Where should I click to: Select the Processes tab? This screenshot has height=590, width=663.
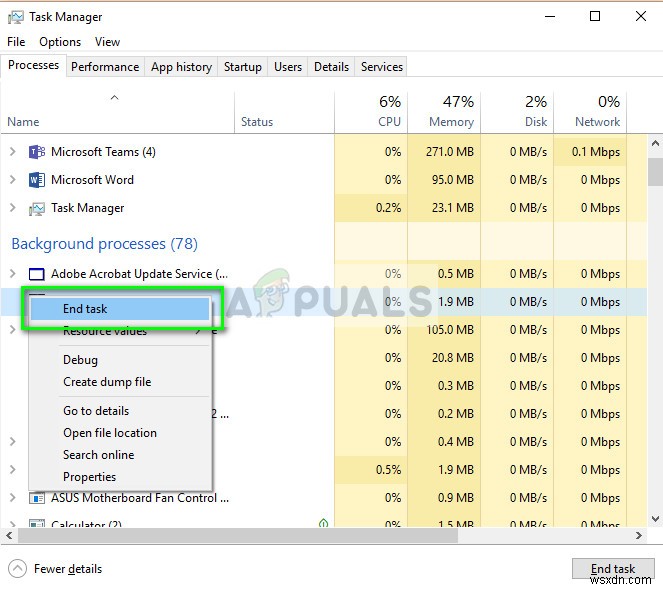[x=33, y=65]
